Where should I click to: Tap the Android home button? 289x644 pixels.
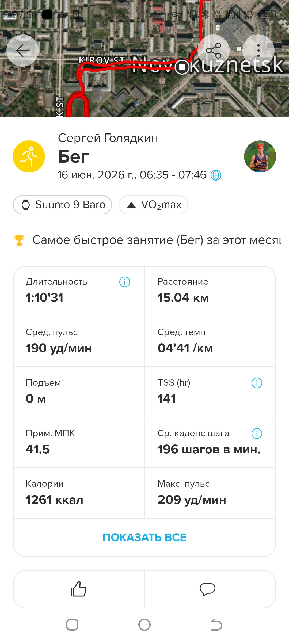coord(144,625)
